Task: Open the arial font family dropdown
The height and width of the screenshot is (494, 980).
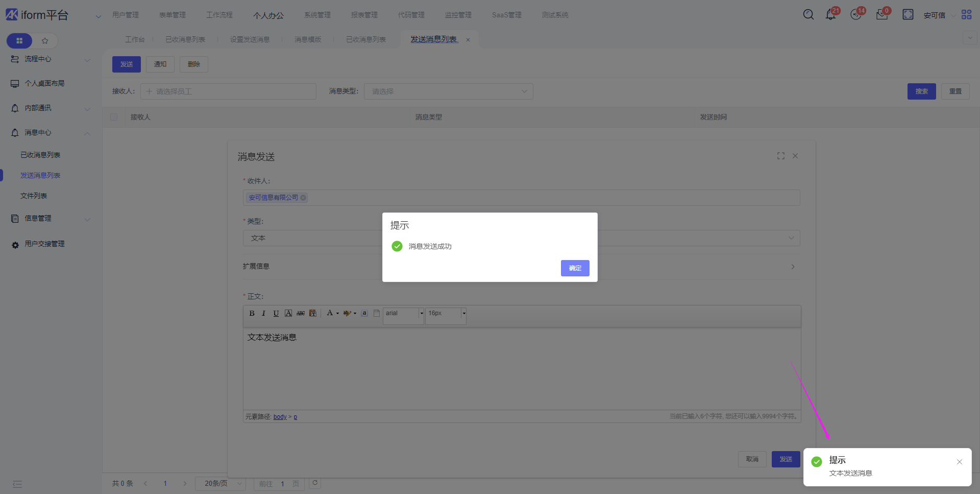Action: pyautogui.click(x=422, y=313)
